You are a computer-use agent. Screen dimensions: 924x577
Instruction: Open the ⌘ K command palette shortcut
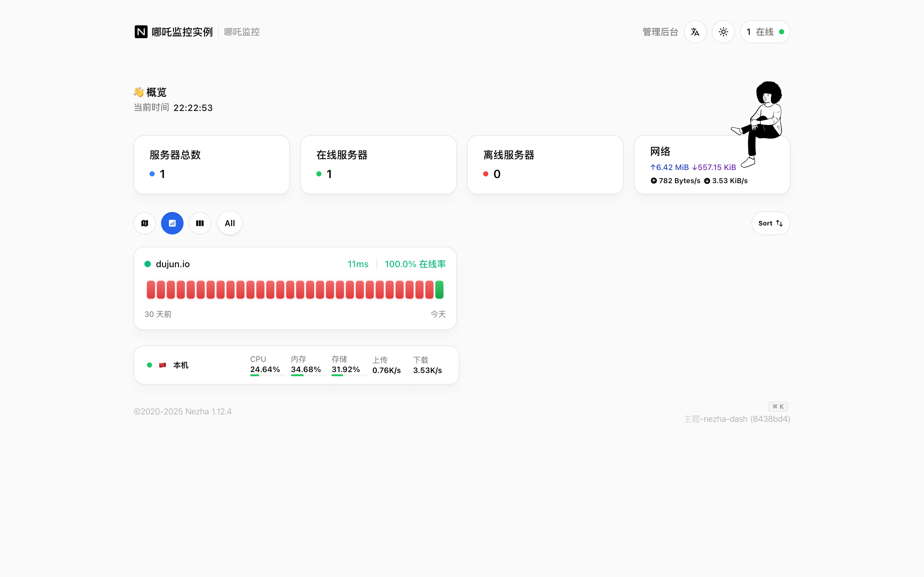click(x=778, y=406)
